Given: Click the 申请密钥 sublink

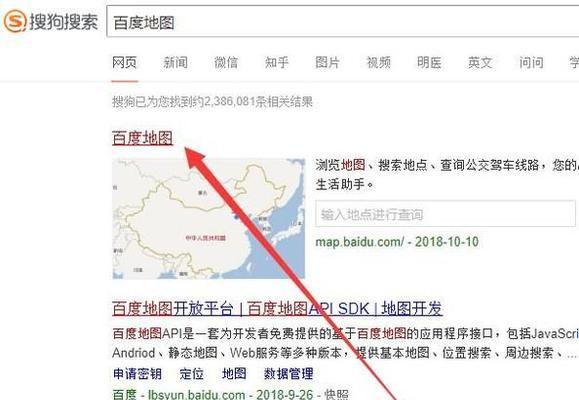Looking at the screenshot, I should coord(137,374).
